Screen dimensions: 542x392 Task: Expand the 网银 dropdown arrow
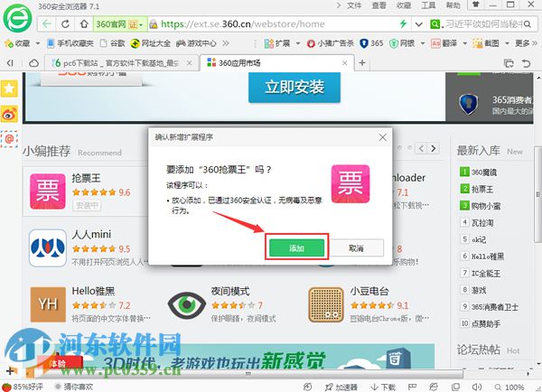423,43
